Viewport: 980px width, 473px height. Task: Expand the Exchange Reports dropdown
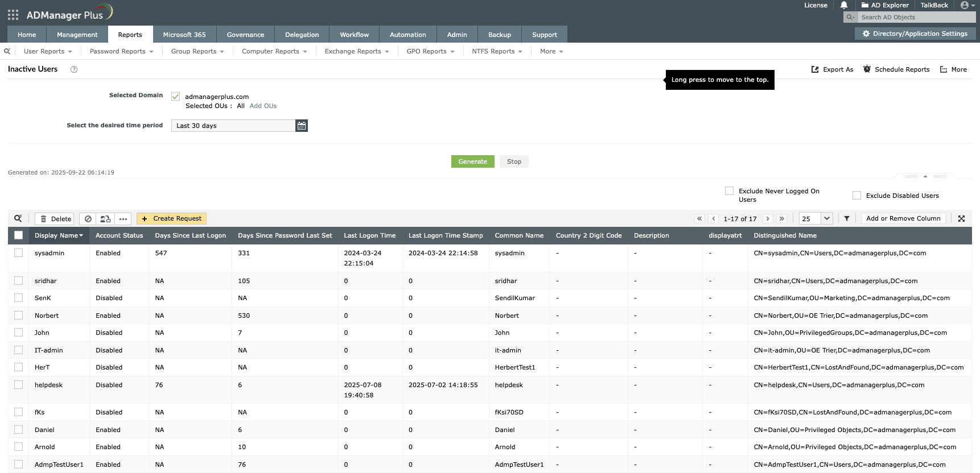pos(357,51)
